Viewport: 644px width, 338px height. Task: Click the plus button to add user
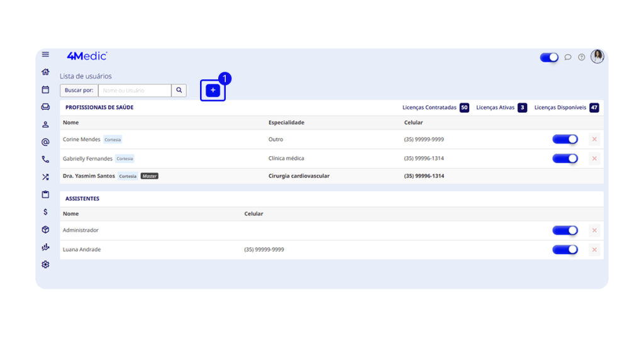click(213, 91)
